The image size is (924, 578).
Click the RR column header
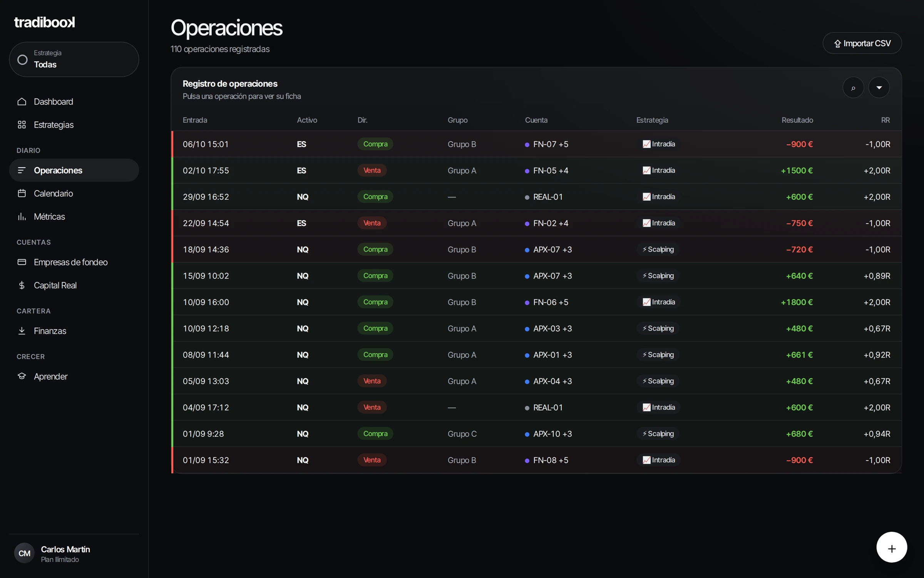point(885,120)
